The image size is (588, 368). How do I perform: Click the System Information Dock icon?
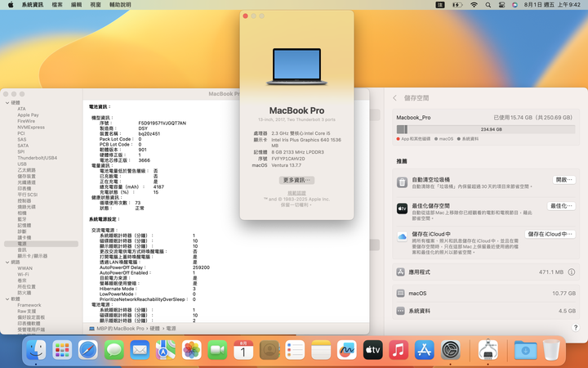(x=488, y=350)
